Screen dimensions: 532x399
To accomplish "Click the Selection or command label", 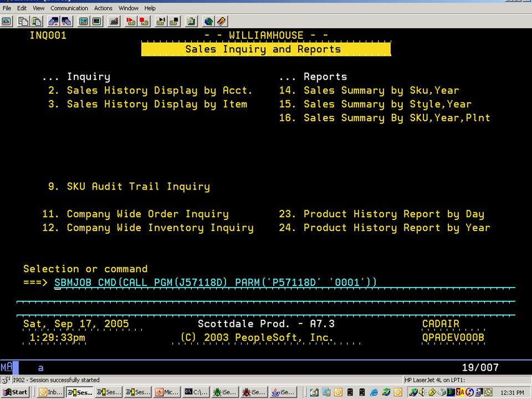I will (x=85, y=269).
